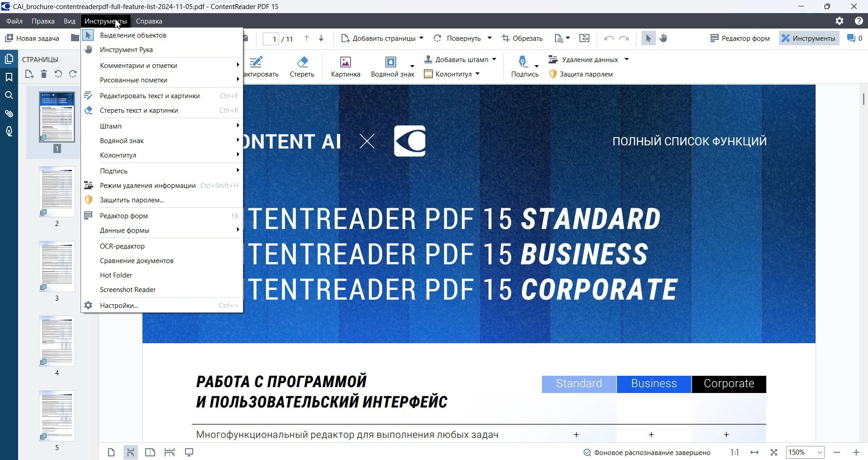Click the add page icon in Pages panel
This screenshot has height=460, width=868.
(x=29, y=74)
